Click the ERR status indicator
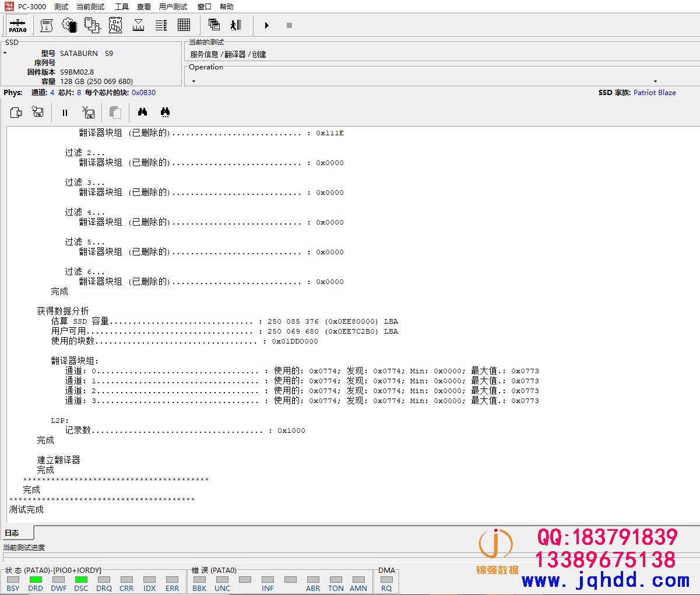 [x=173, y=580]
